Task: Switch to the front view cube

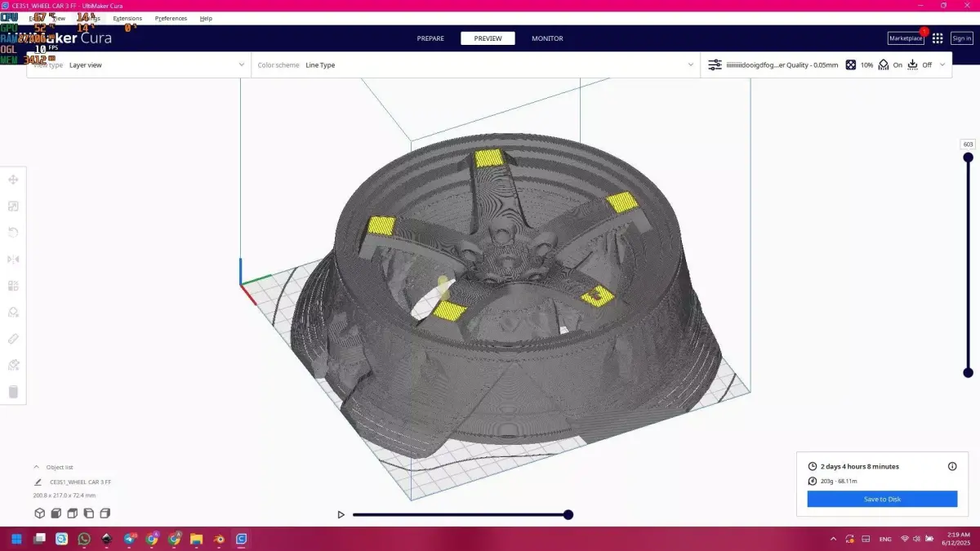Action: (x=56, y=513)
